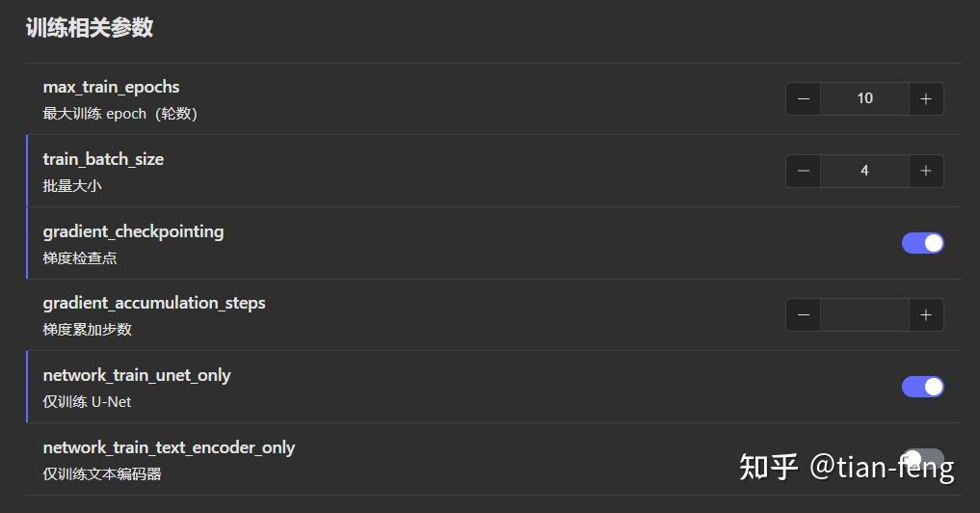Click the 训练相关参数 section heading
The width and height of the screenshot is (980, 513).
[x=89, y=28]
